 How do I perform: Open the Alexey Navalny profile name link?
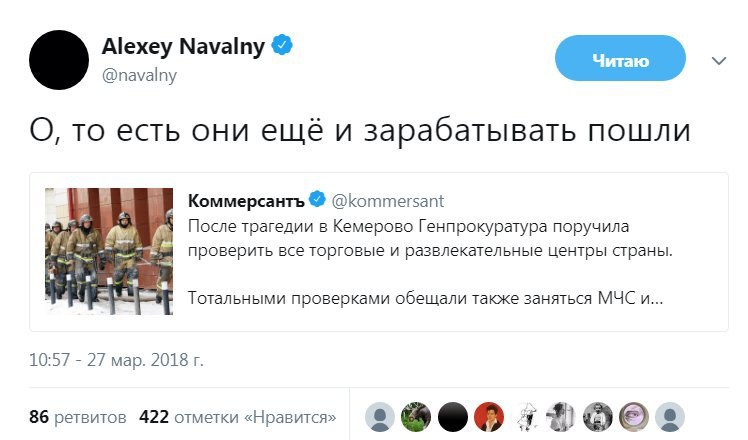tap(185, 47)
